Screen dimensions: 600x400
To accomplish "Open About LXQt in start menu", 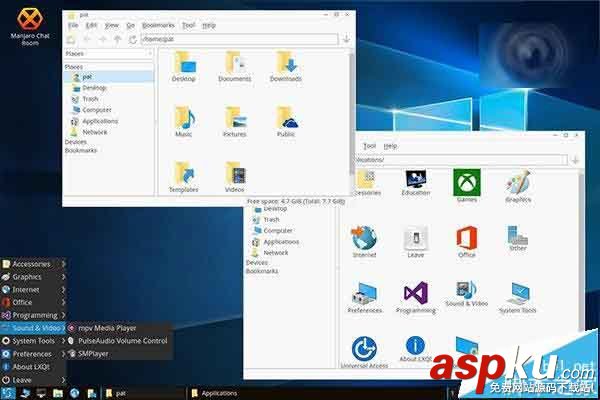I will click(x=34, y=367).
